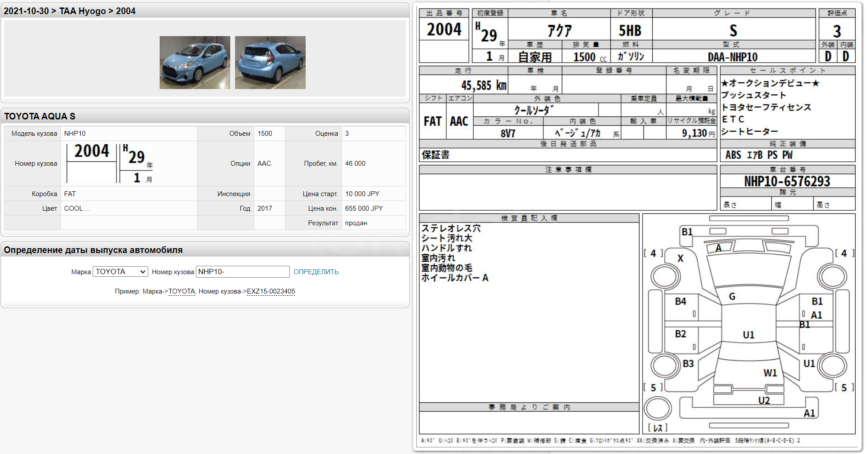Open the rear view car photo thumbnail
The height and width of the screenshot is (454, 868).
270,63
